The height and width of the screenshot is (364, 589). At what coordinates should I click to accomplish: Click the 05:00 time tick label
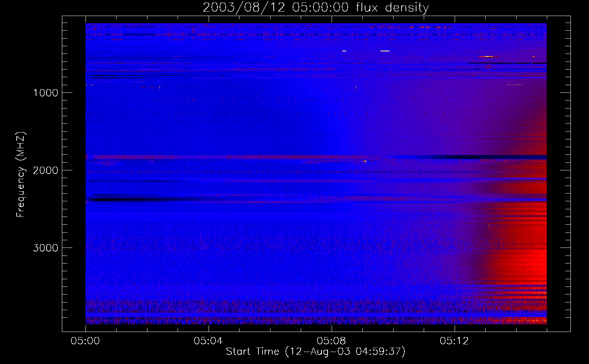click(x=85, y=341)
